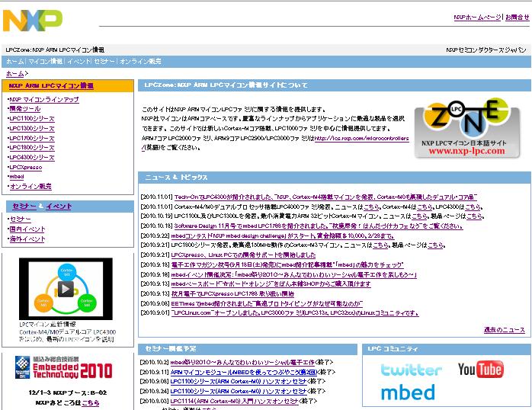Open the LPC1100シリーズ sidebar link
This screenshot has width=532, height=410.
pos(32,119)
